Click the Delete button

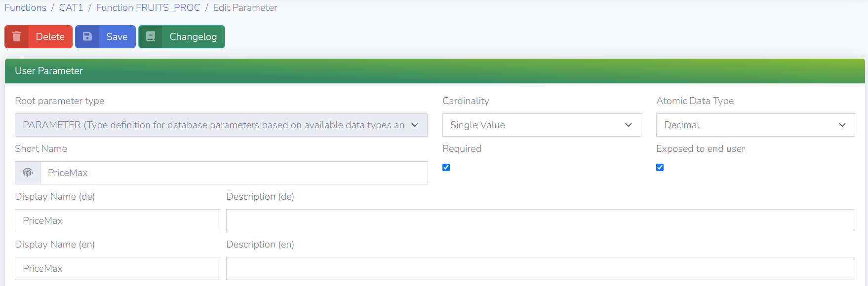[x=49, y=36]
